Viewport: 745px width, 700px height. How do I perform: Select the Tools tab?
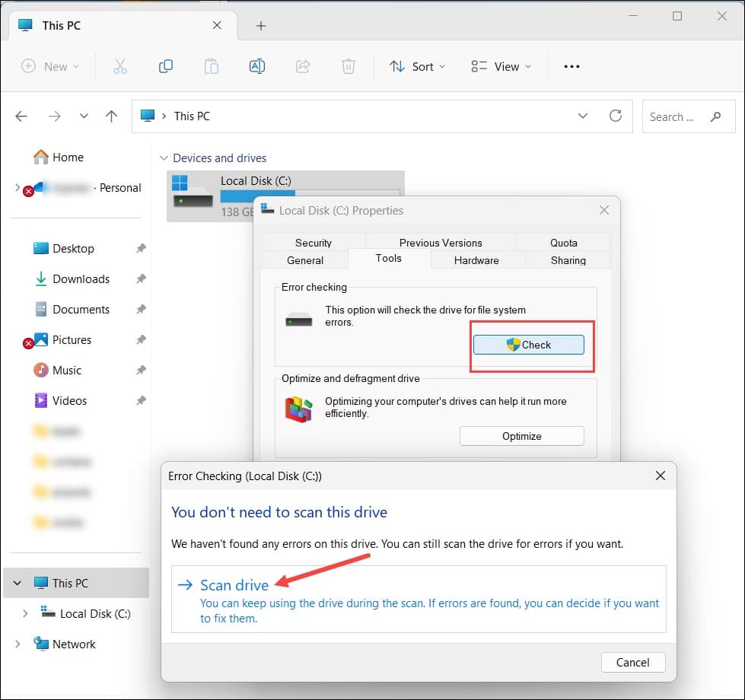coord(389,259)
